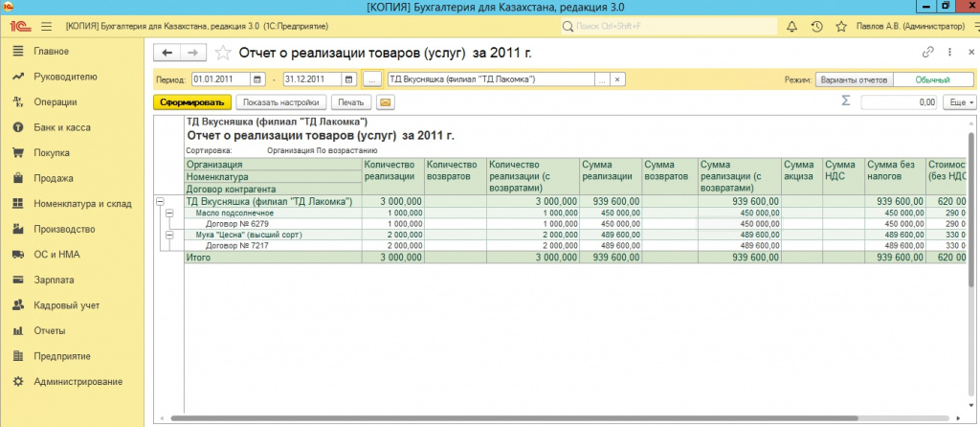This screenshot has height=427, width=980.
Task: Open the Еще dropdown menu
Action: tap(962, 101)
